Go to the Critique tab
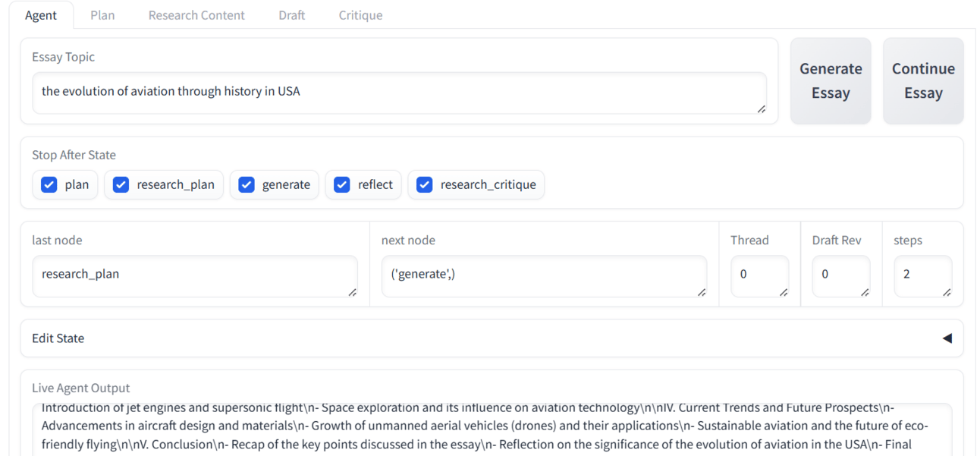Screen dimensions: 980x456 tap(360, 15)
